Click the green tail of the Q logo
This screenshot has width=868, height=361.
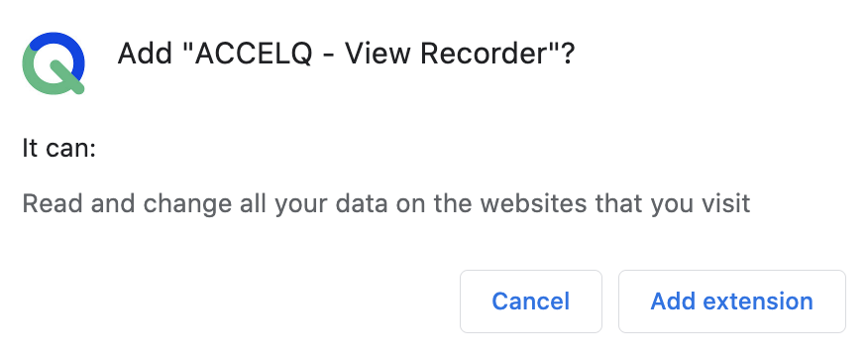(x=67, y=77)
